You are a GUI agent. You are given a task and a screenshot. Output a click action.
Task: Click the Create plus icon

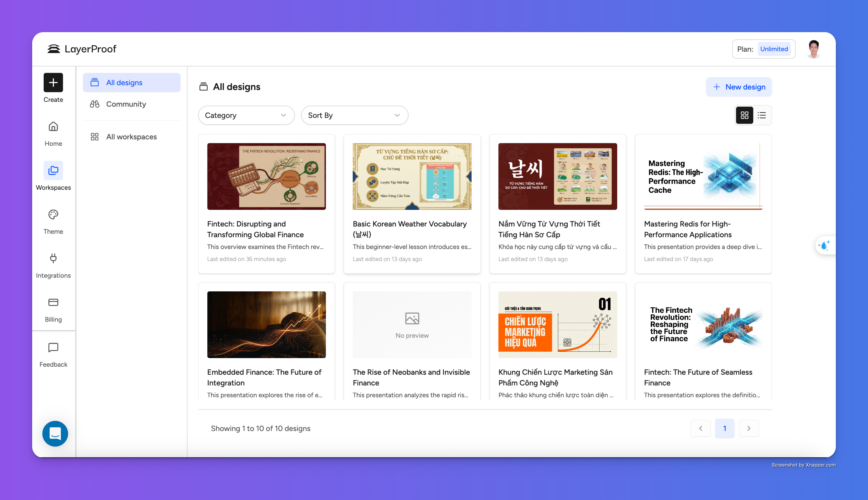53,83
